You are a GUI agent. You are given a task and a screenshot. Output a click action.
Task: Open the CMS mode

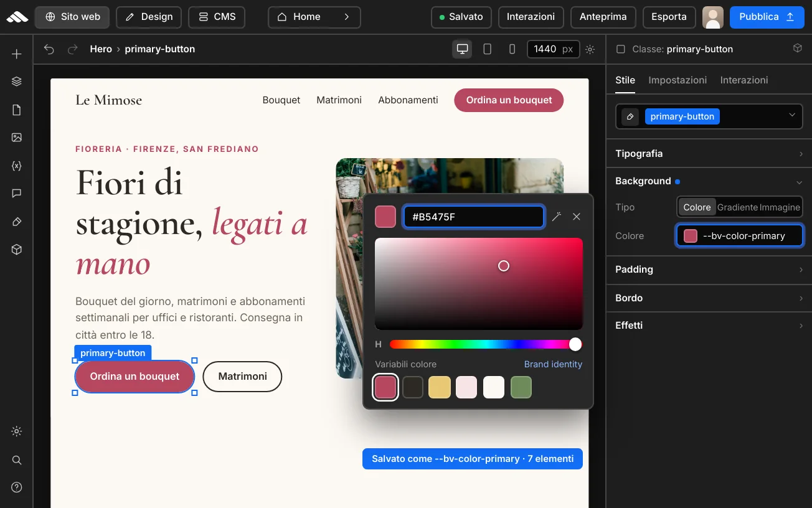(217, 17)
